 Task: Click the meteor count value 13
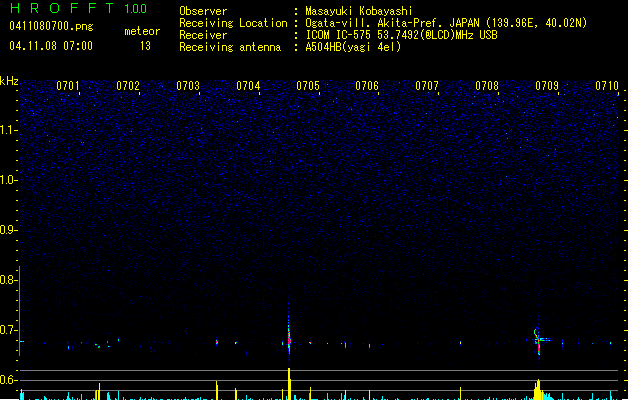(145, 46)
